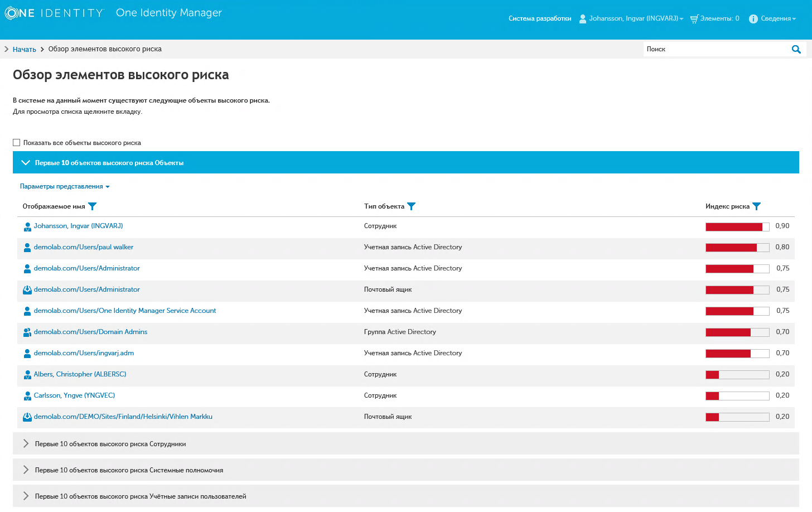Image resolution: width=812 pixels, height=512 pixels.
Task: Click the One Identity logo
Action: (x=54, y=13)
